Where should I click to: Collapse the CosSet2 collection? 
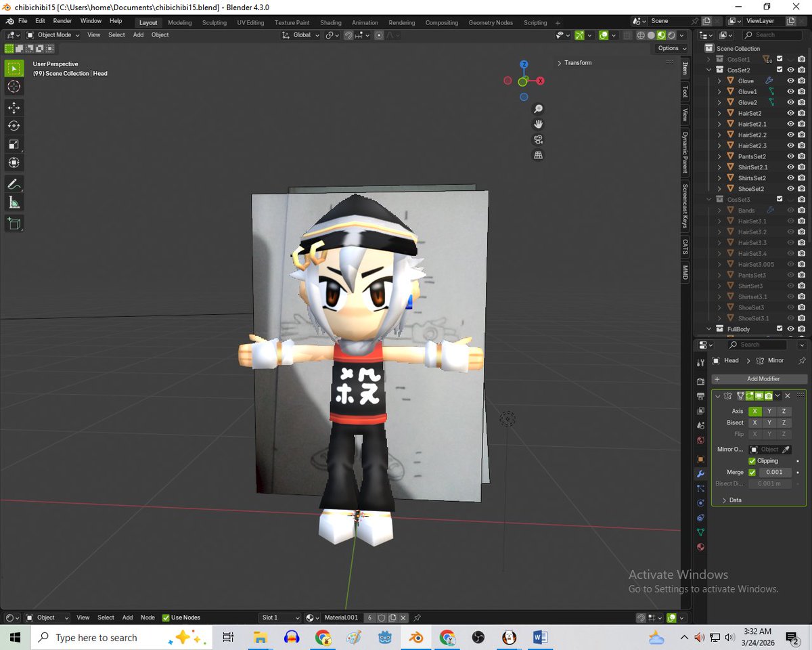(x=708, y=70)
